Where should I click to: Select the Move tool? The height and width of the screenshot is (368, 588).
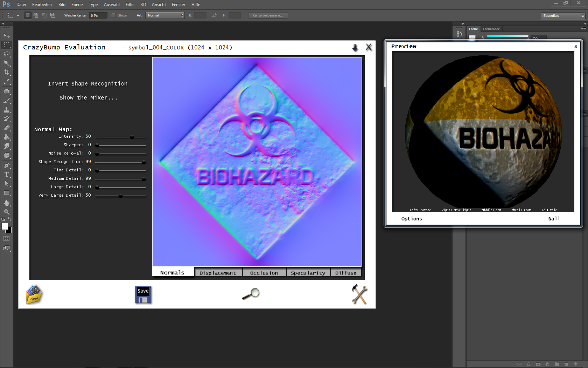7,36
